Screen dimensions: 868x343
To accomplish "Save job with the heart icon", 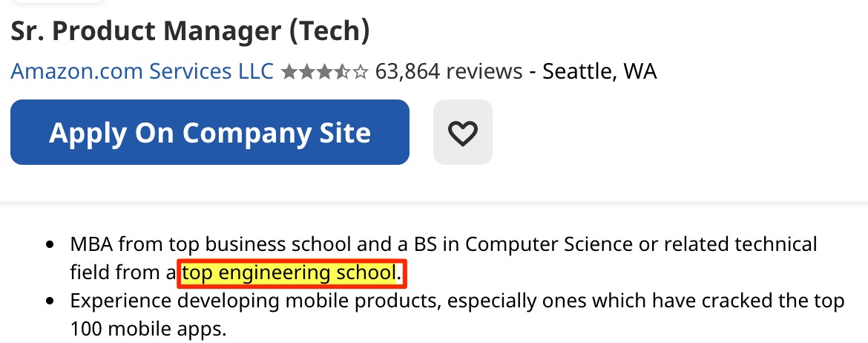I will pos(462,132).
